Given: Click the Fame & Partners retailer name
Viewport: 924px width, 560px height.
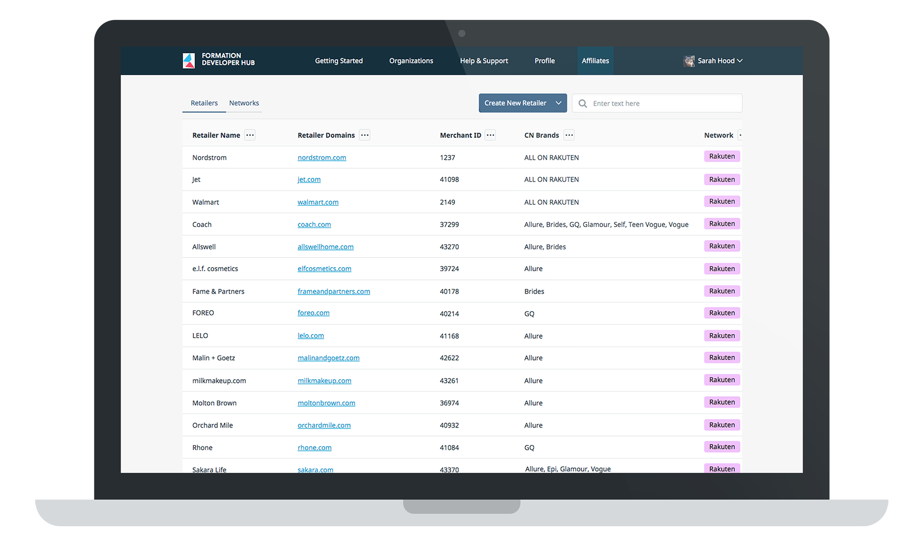Looking at the screenshot, I should click(x=218, y=291).
